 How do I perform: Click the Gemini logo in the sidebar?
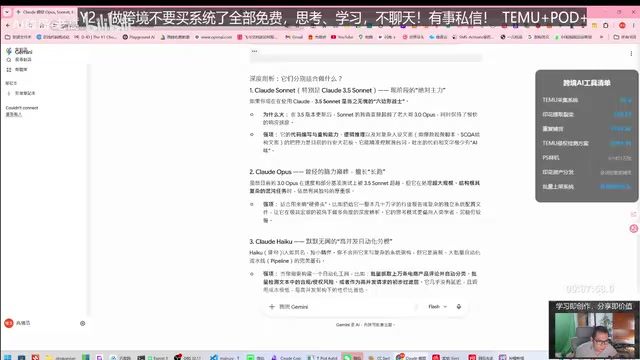pyautogui.click(x=9, y=51)
